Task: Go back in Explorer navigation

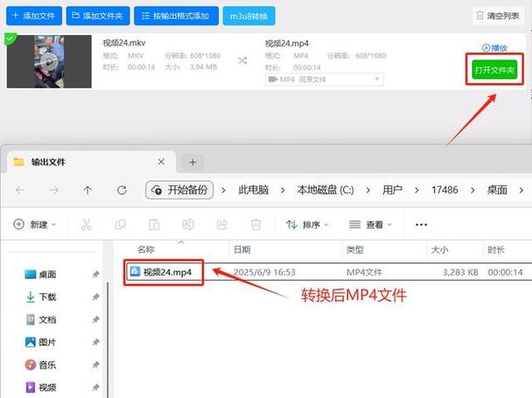Action: pyautogui.click(x=20, y=190)
